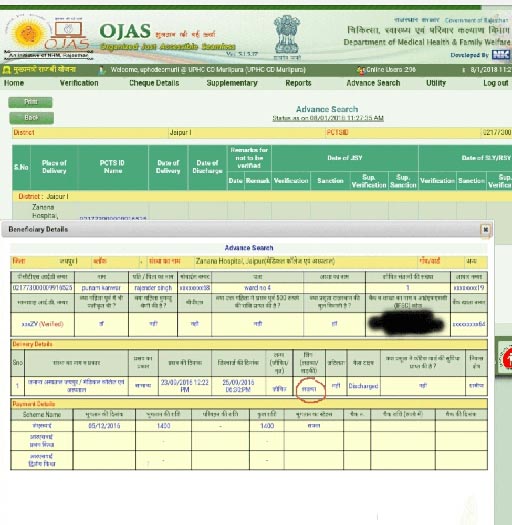
Task: Click the user avatar icon beside Welcome
Action: coord(102,70)
